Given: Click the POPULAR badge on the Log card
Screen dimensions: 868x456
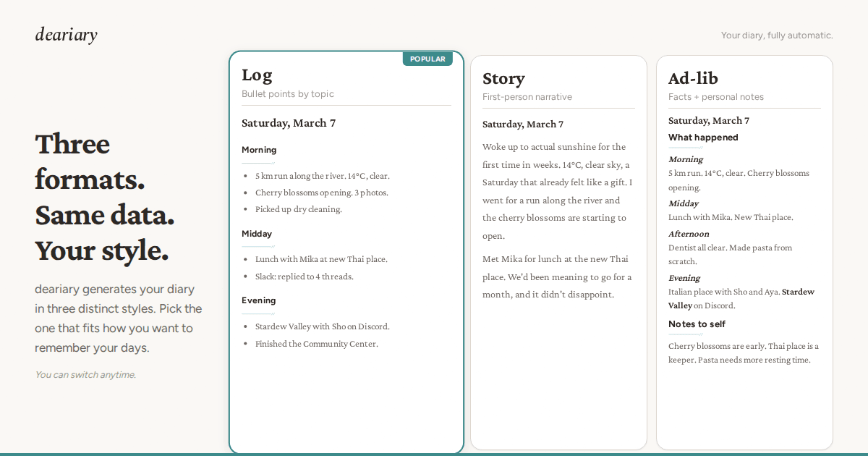Looking at the screenshot, I should (427, 59).
